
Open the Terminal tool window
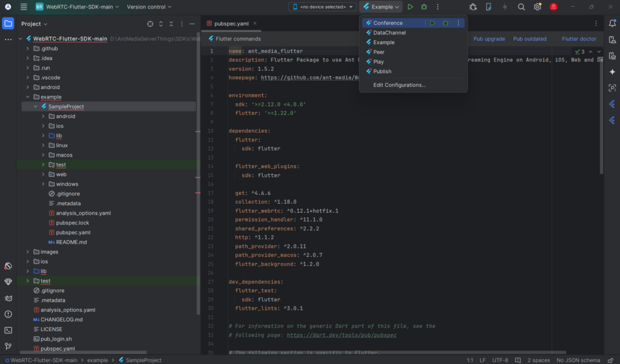8,330
